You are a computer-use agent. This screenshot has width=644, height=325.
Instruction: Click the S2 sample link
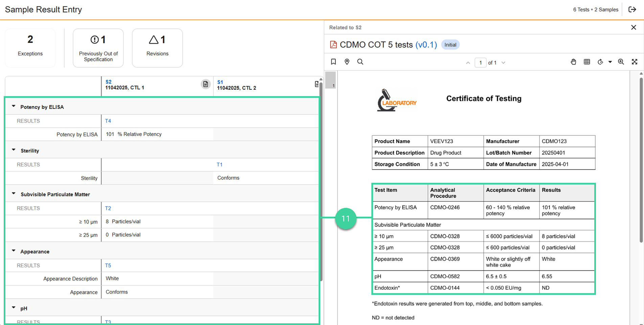click(108, 82)
